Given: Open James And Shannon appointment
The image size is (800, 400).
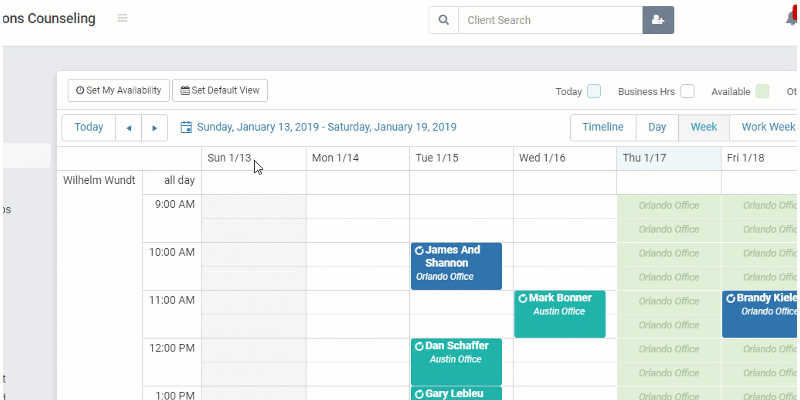Looking at the screenshot, I should [456, 266].
